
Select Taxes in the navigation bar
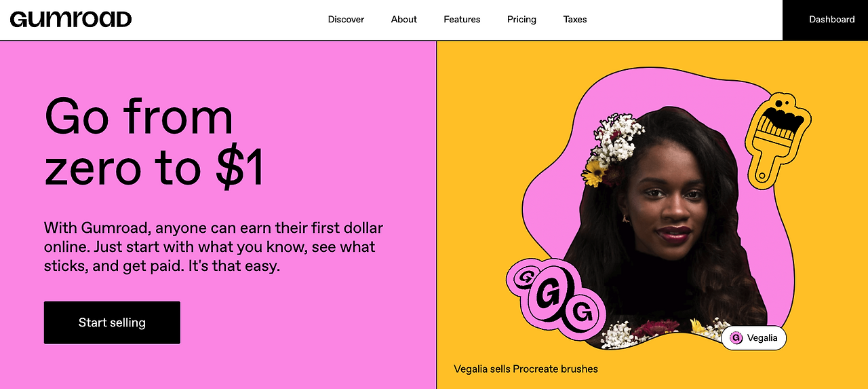click(x=575, y=20)
